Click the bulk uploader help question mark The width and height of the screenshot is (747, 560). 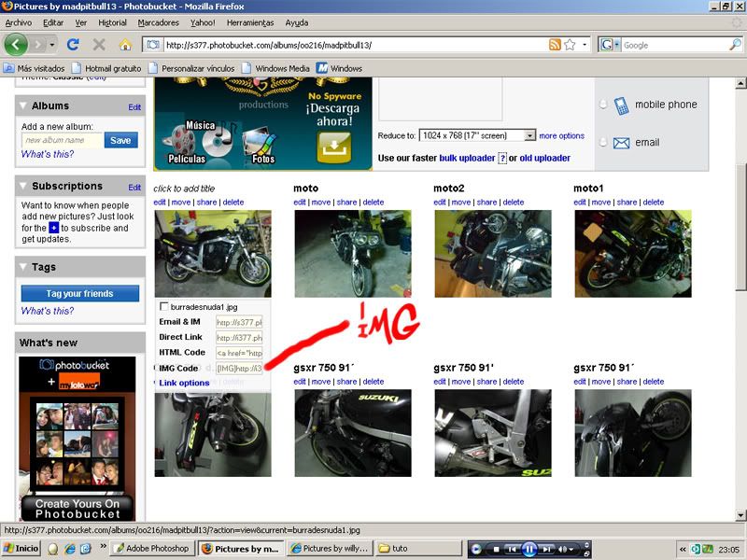[502, 158]
